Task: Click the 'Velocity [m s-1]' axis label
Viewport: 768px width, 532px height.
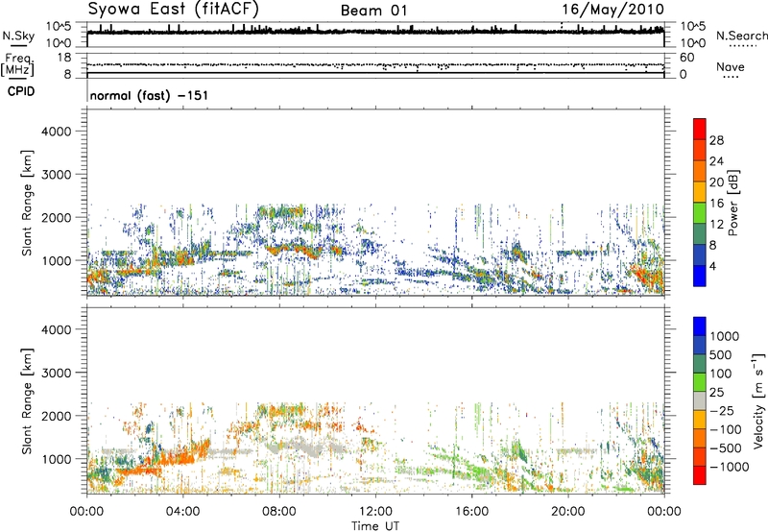Action: (758, 401)
